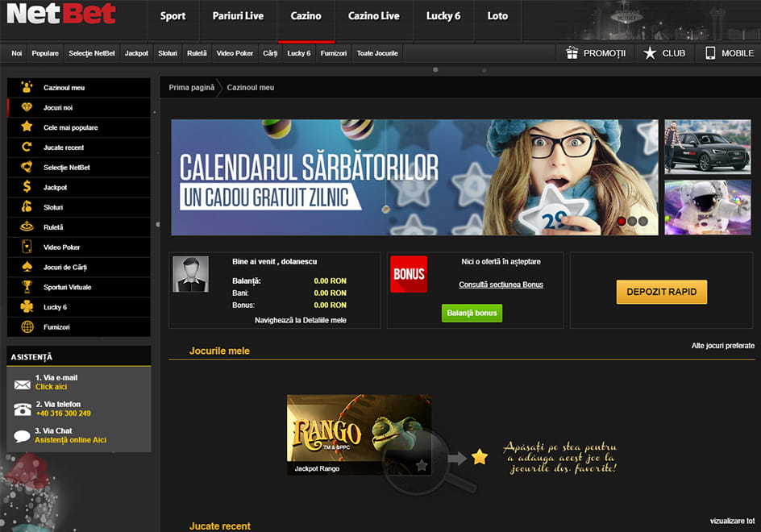Click the NetBet logo
This screenshot has width=761, height=532.
point(61,14)
